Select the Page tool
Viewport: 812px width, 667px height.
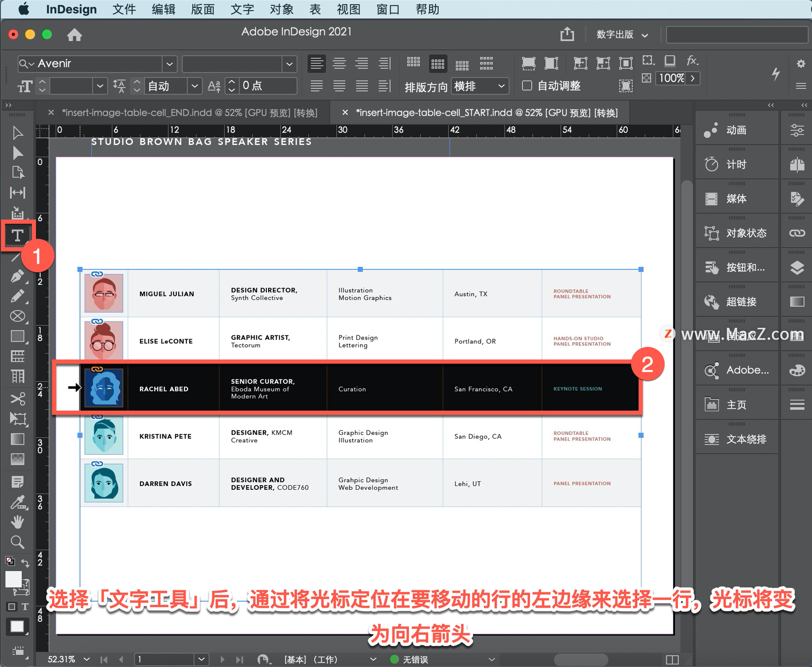click(17, 173)
